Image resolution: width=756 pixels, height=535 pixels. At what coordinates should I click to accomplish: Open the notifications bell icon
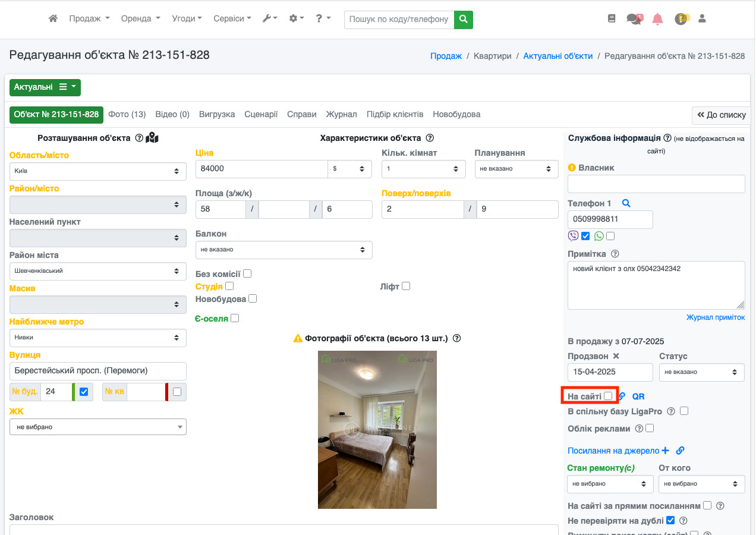(x=657, y=19)
